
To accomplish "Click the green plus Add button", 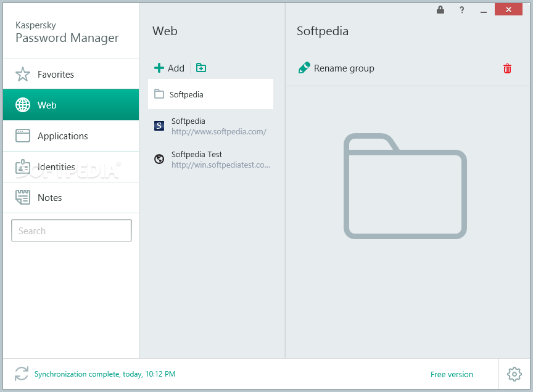I will [x=169, y=68].
